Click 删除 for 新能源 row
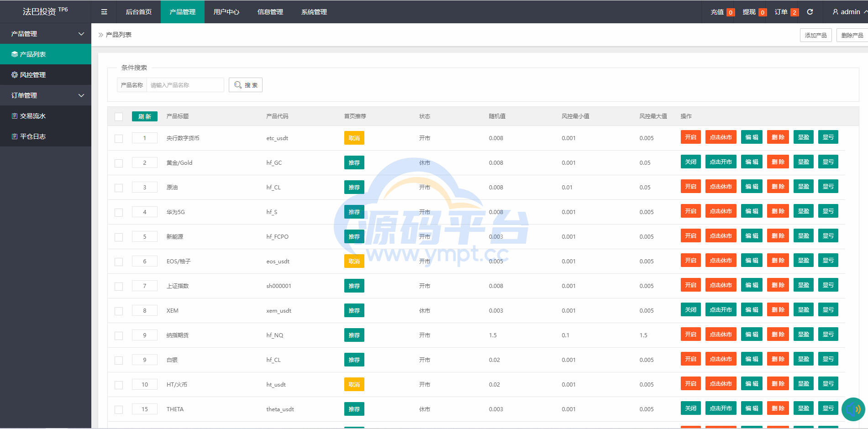The width and height of the screenshot is (868, 429). click(x=778, y=235)
